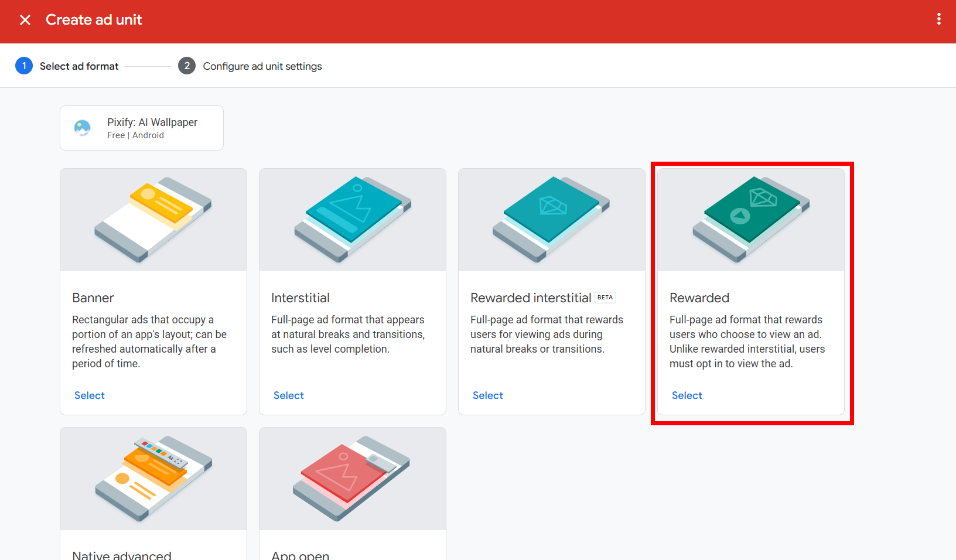Click the Native advanced illustration

[153, 479]
